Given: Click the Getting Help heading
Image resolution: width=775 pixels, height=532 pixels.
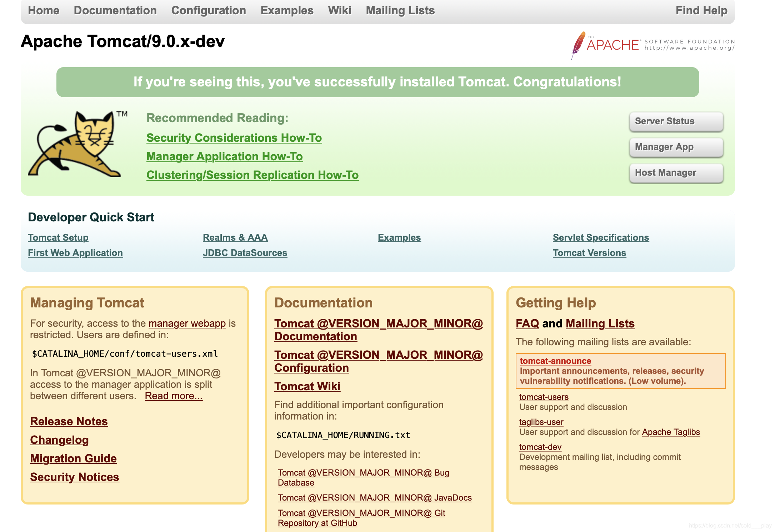Looking at the screenshot, I should pos(556,303).
